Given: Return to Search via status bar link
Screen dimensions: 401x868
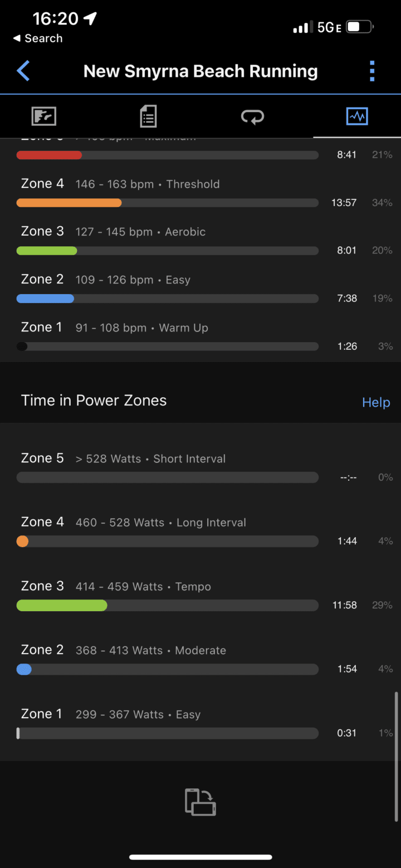Looking at the screenshot, I should [38, 38].
